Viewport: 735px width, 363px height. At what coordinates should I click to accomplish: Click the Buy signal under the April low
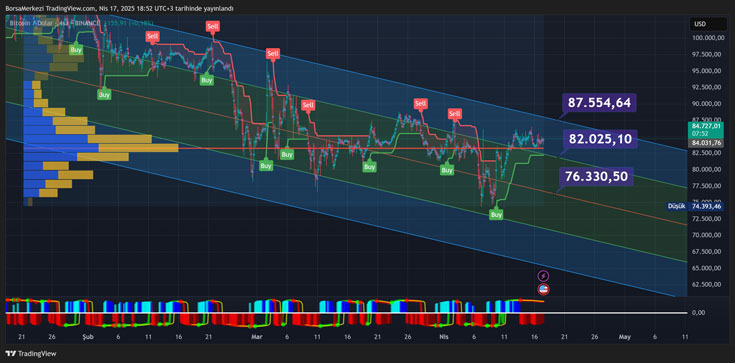(x=496, y=215)
